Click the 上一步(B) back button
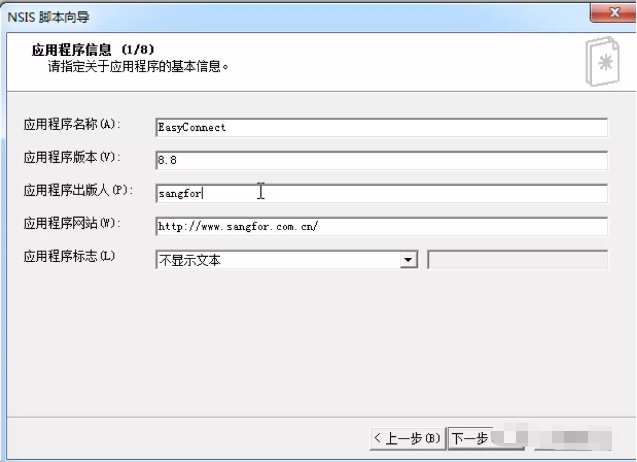The width and height of the screenshot is (637, 462). 407,438
